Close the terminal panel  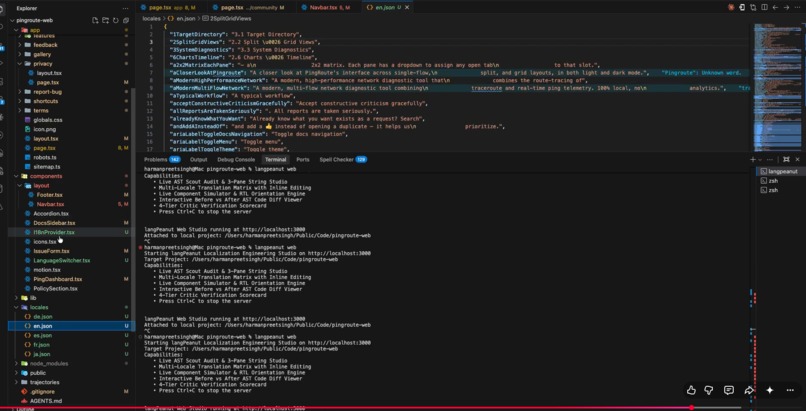pos(797,160)
